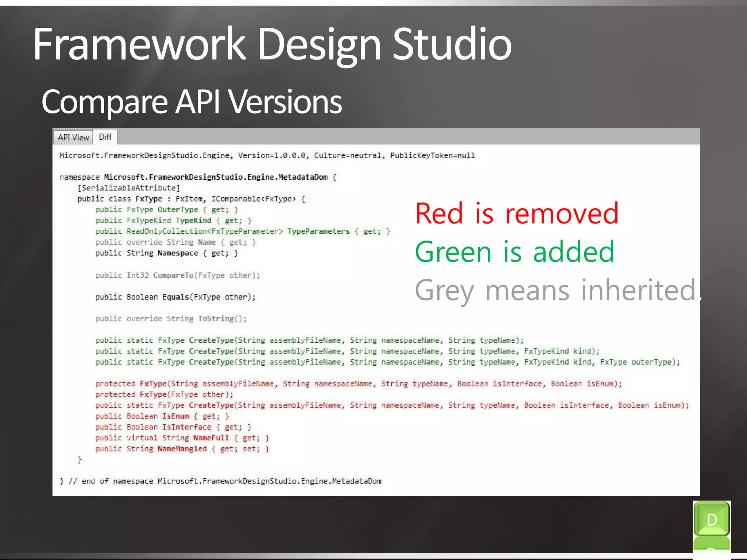This screenshot has height=560, width=747.
Task: Click the [SerializableAttribute] line
Action: coord(129,188)
